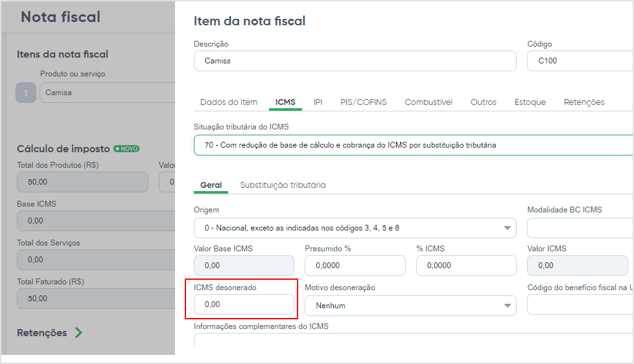Click the Produto ou serviço field Camisa
Viewport: 634px width, 364px height.
(x=107, y=93)
